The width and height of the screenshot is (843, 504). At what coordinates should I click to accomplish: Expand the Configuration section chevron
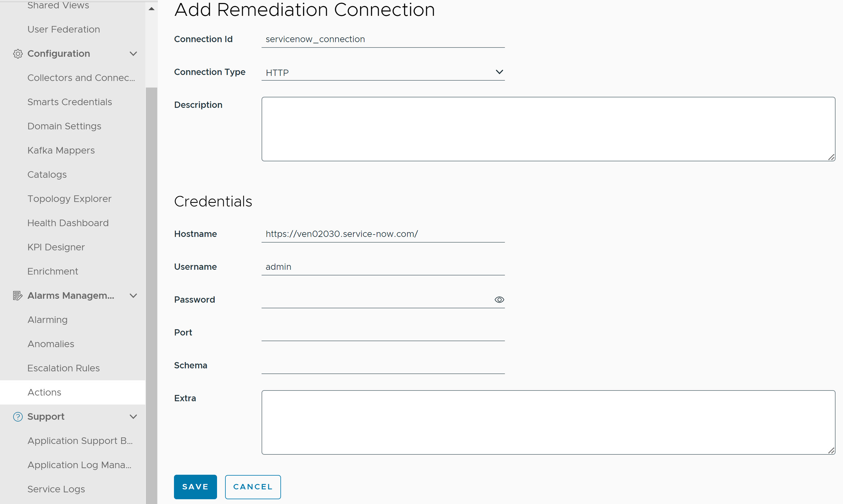pyautogui.click(x=133, y=53)
